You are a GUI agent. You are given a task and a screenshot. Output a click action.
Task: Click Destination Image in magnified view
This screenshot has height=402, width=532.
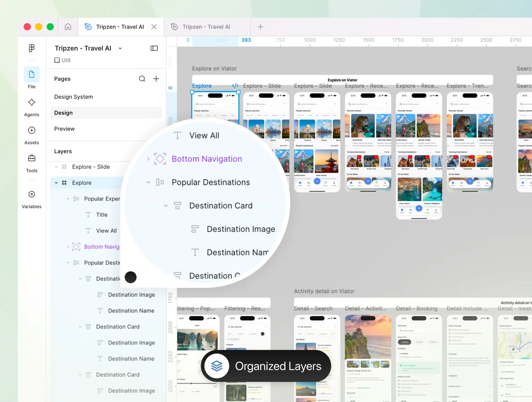click(x=241, y=229)
